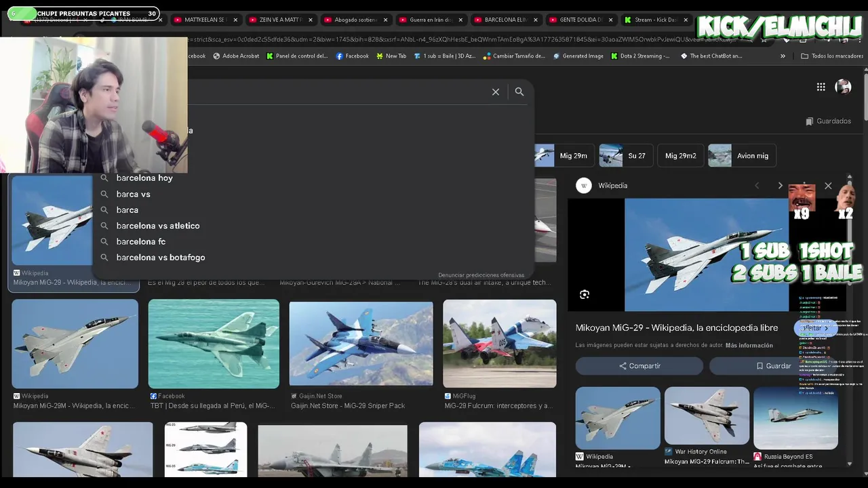Click 'Gaijin.Net Store - MiG-29 Sniper Pack' caption
The width and height of the screenshot is (868, 488).
(348, 406)
